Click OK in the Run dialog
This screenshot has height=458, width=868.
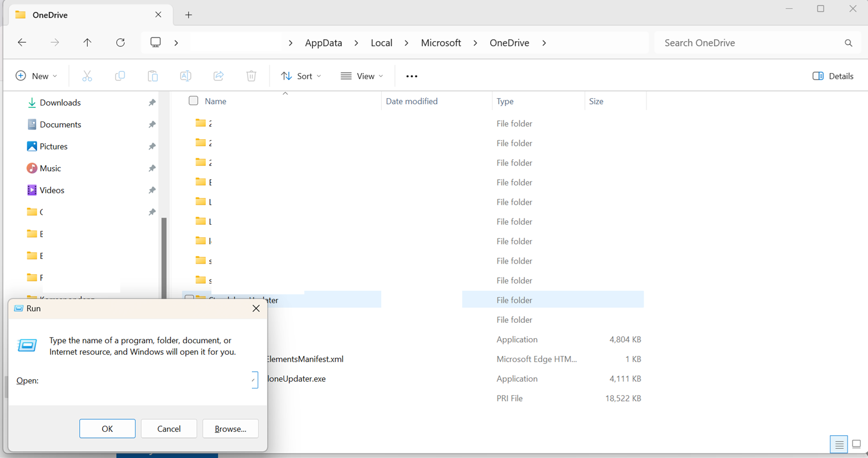(107, 429)
